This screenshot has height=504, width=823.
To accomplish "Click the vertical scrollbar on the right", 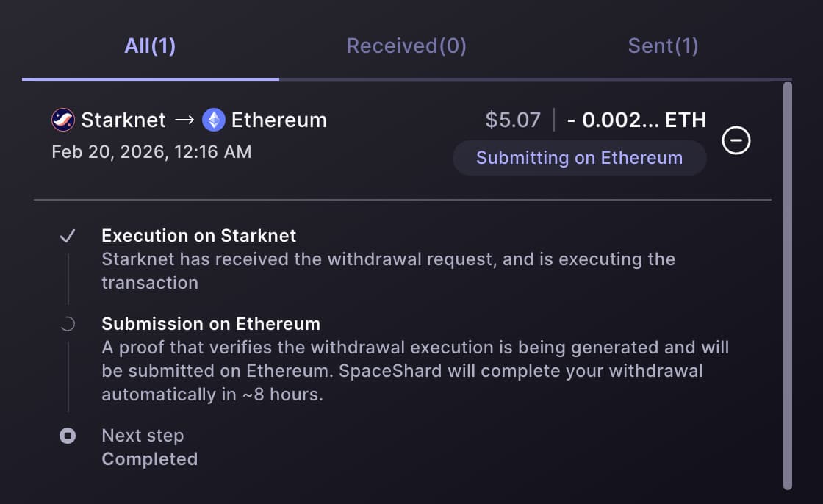I will [x=787, y=287].
